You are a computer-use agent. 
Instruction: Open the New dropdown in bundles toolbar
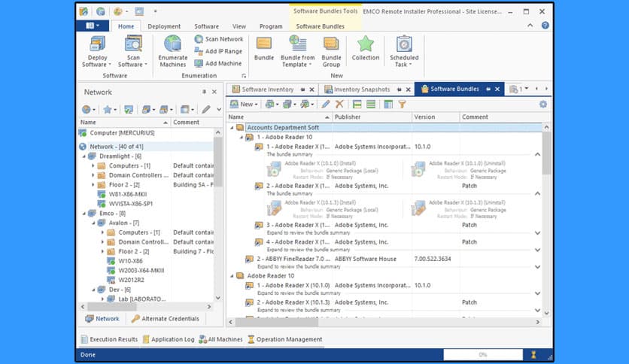(244, 105)
